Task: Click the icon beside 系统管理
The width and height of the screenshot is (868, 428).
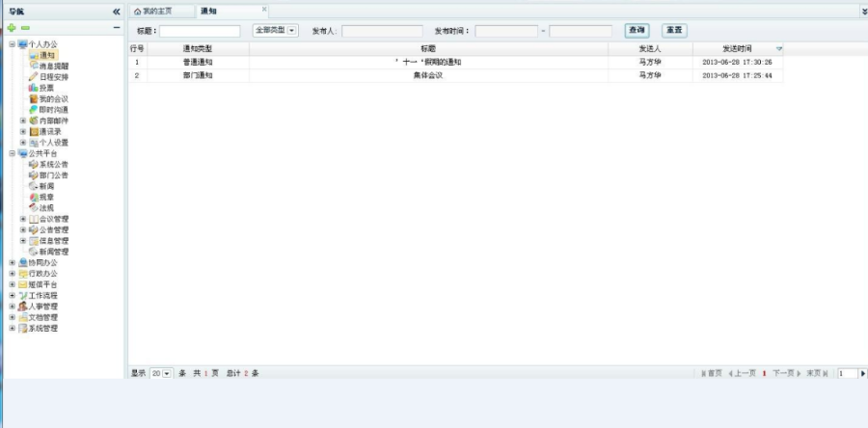Action: (23, 329)
